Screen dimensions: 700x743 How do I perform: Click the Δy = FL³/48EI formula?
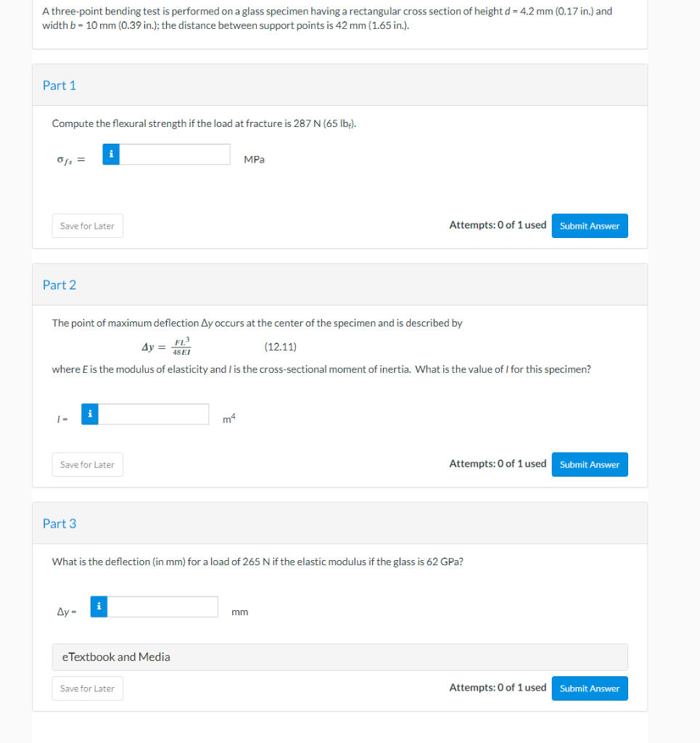click(166, 346)
